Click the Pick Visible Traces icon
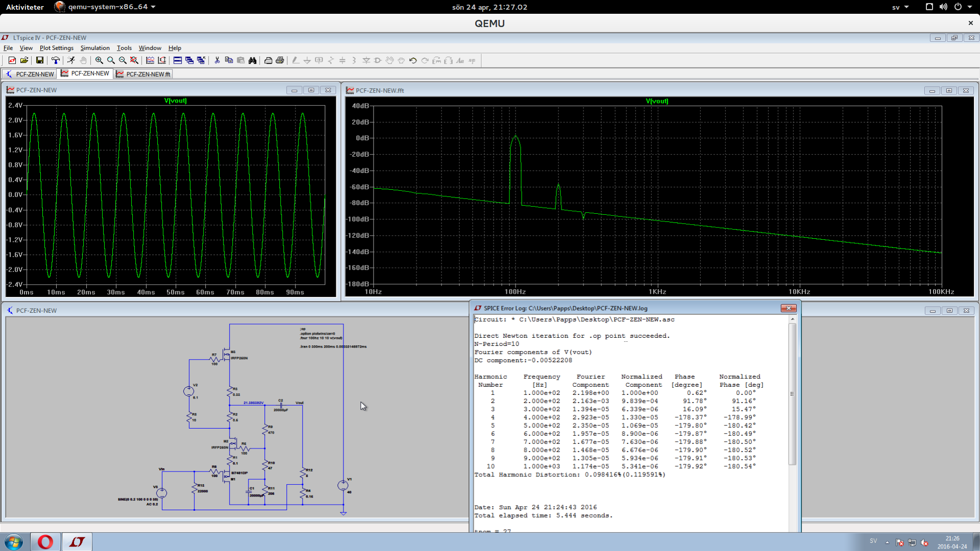 pyautogui.click(x=162, y=60)
